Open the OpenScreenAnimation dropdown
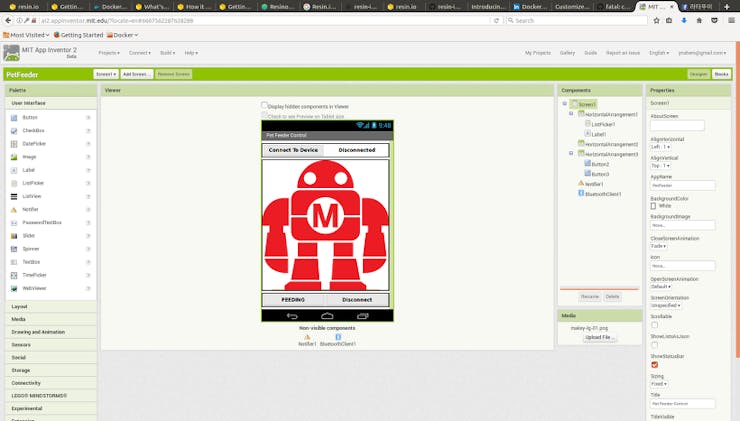Image resolution: width=740 pixels, height=421 pixels. click(661, 287)
